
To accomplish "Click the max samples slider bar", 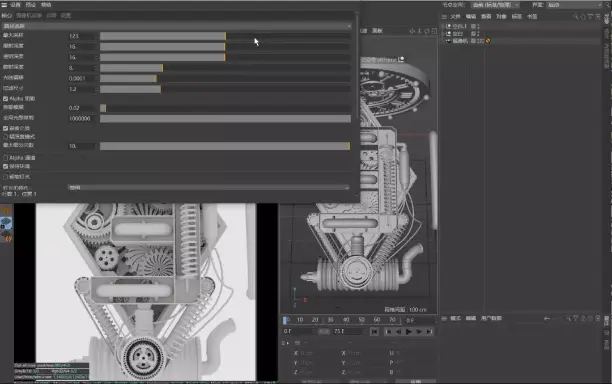I will pyautogui.click(x=225, y=36).
